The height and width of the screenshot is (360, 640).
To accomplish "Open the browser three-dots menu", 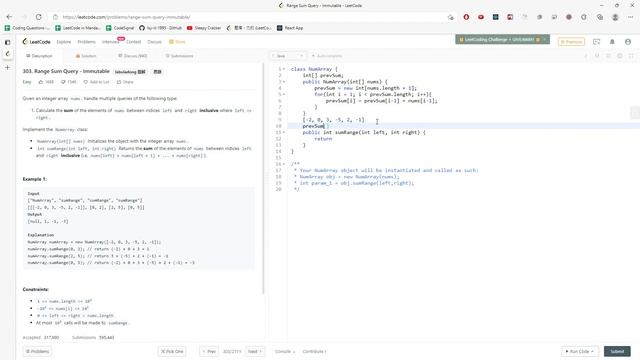I will tap(630, 17).
